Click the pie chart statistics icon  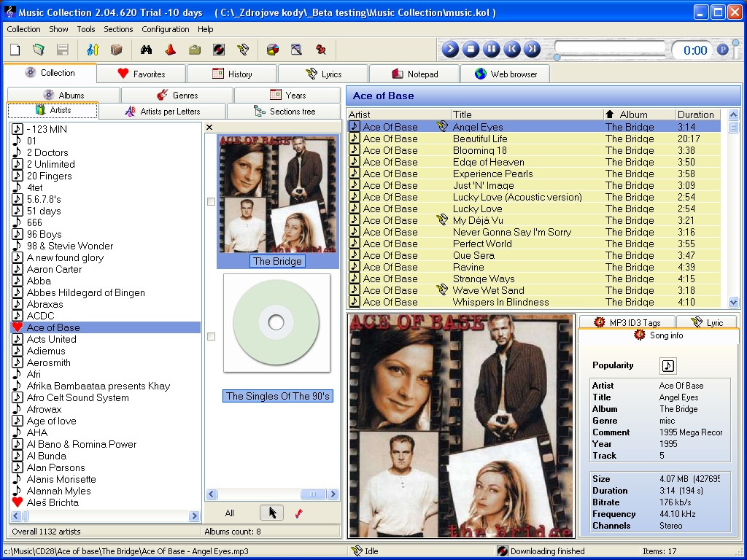[x=273, y=50]
